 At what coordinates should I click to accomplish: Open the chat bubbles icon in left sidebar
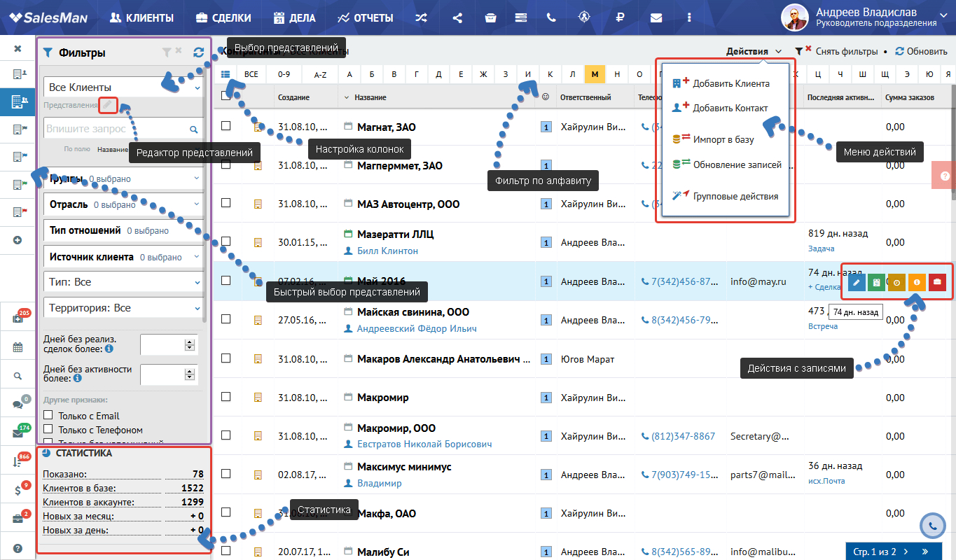(x=18, y=405)
